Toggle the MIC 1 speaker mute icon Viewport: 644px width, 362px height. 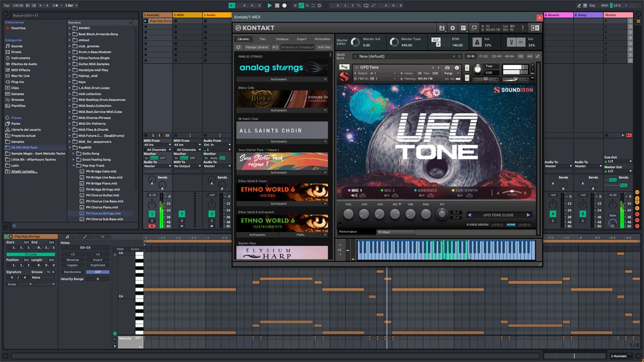[x=354, y=196]
